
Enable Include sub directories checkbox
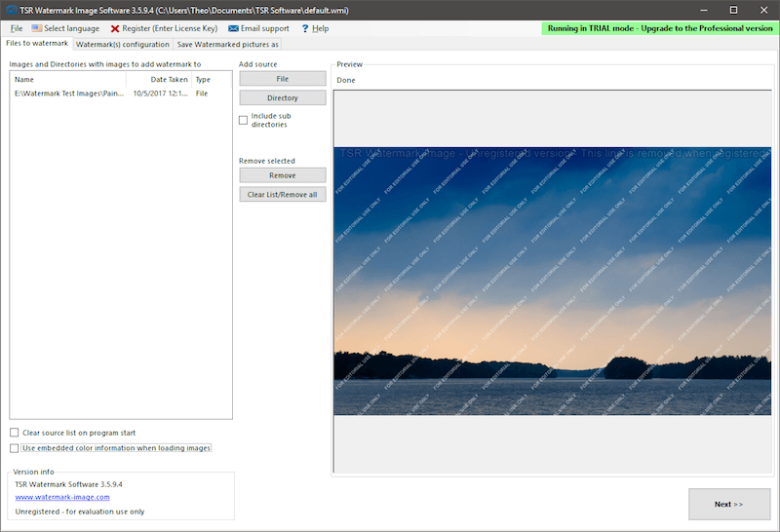pos(243,120)
